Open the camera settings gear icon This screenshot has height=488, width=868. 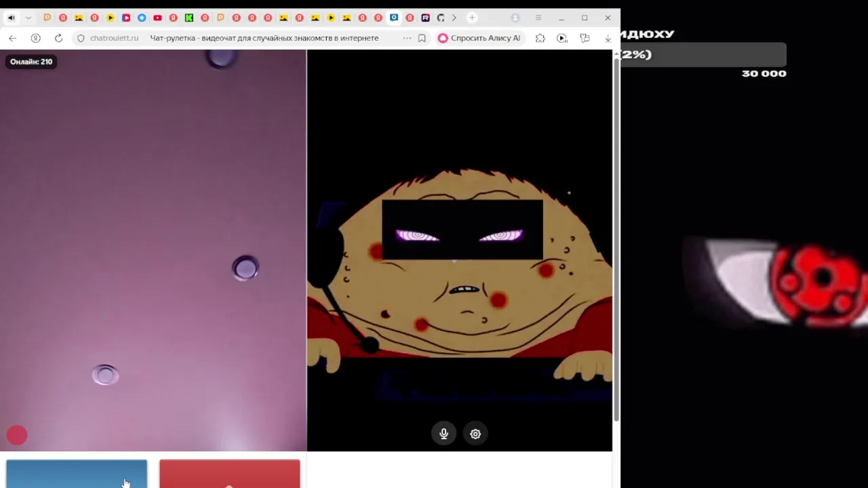(475, 434)
